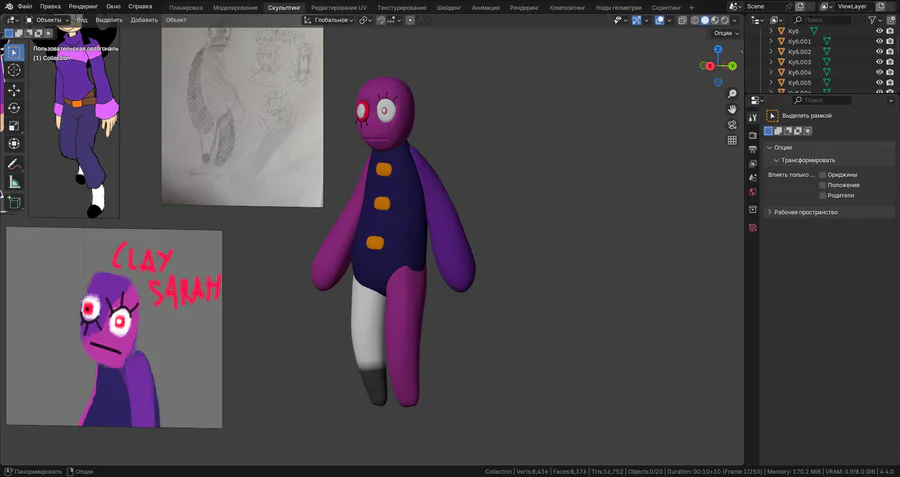Open the Tool tab in properties editor
This screenshot has height=477, width=900.
coord(753,118)
